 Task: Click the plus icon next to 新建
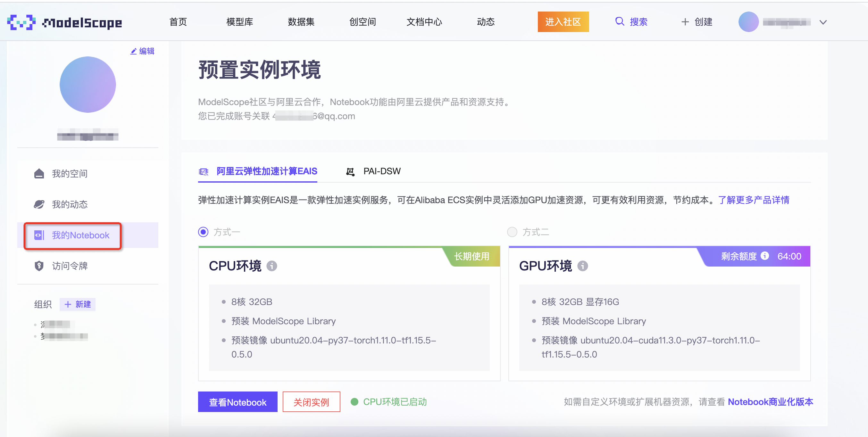pos(68,304)
